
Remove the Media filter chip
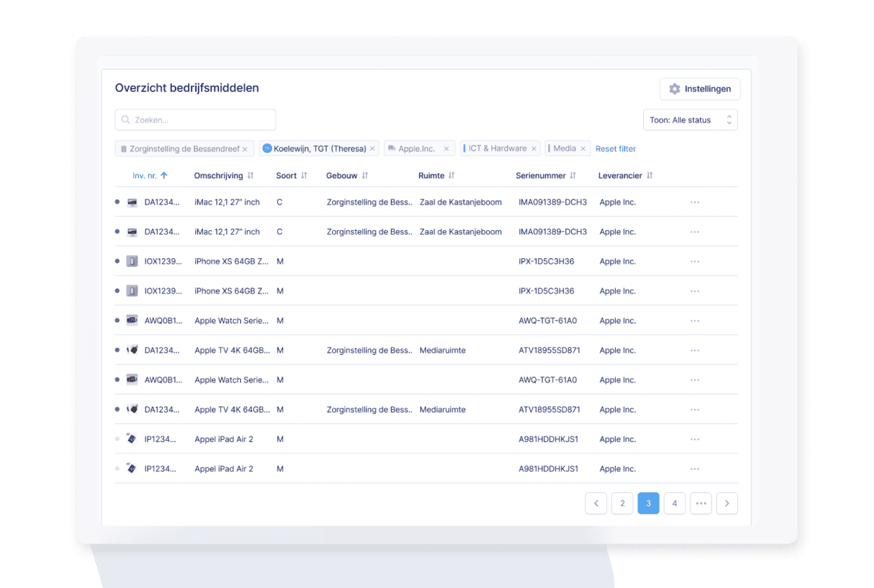click(x=583, y=149)
